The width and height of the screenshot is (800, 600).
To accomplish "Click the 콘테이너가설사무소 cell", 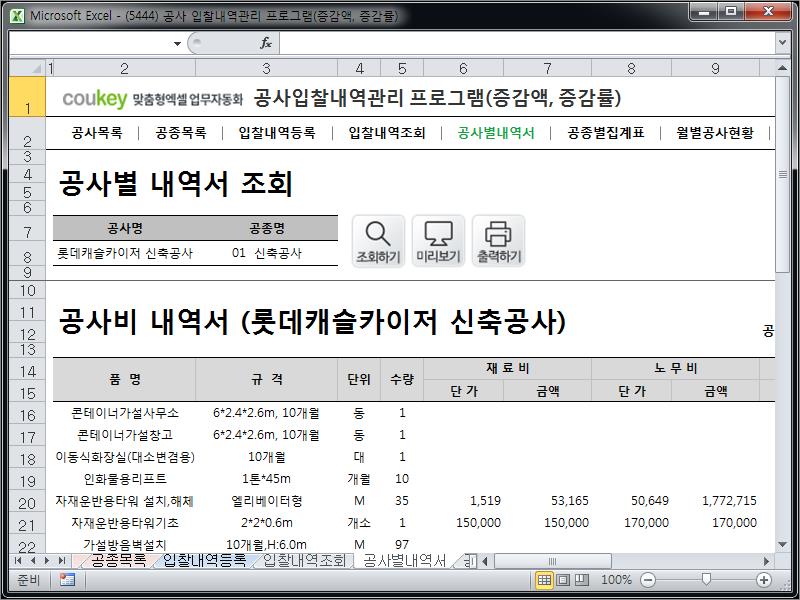I will [x=125, y=413].
